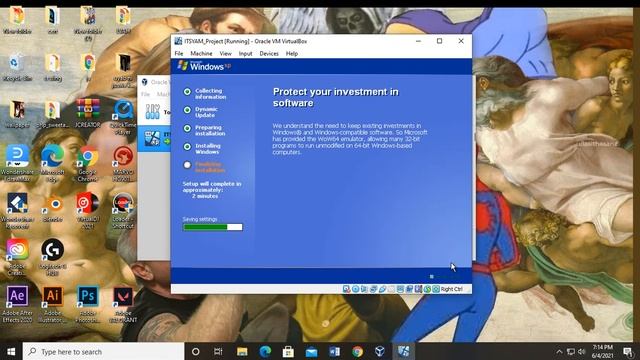Click the keyboard capture icon beside Right Ctrl
640x360 pixels.
pos(436,289)
